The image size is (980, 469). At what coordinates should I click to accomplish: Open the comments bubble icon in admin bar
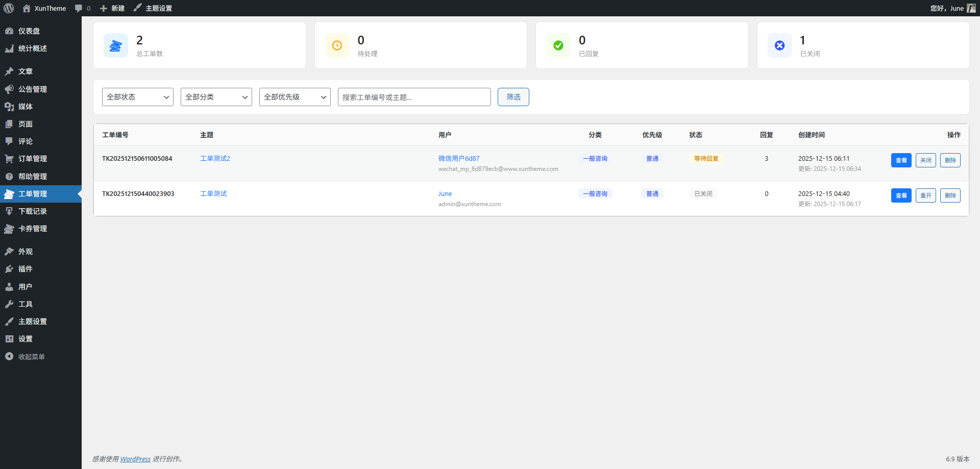79,8
